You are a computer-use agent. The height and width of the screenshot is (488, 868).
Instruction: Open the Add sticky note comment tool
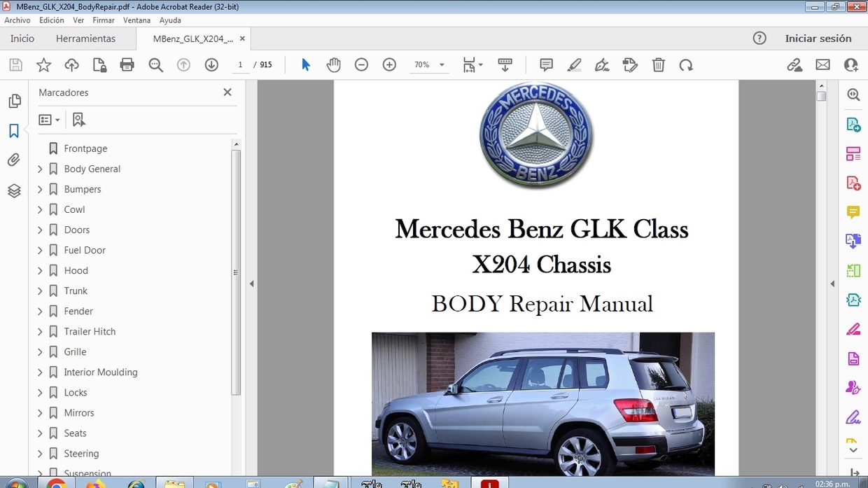tap(545, 64)
